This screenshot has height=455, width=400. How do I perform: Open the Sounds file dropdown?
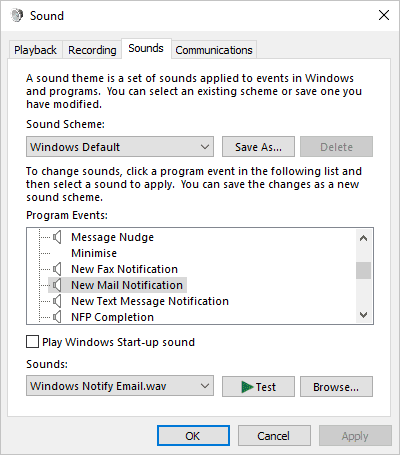[x=120, y=386]
